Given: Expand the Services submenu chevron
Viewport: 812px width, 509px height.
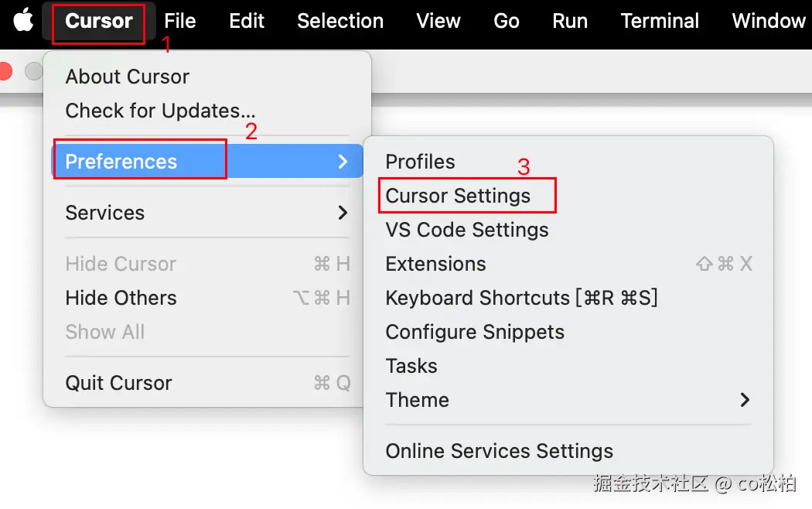Looking at the screenshot, I should 343,213.
